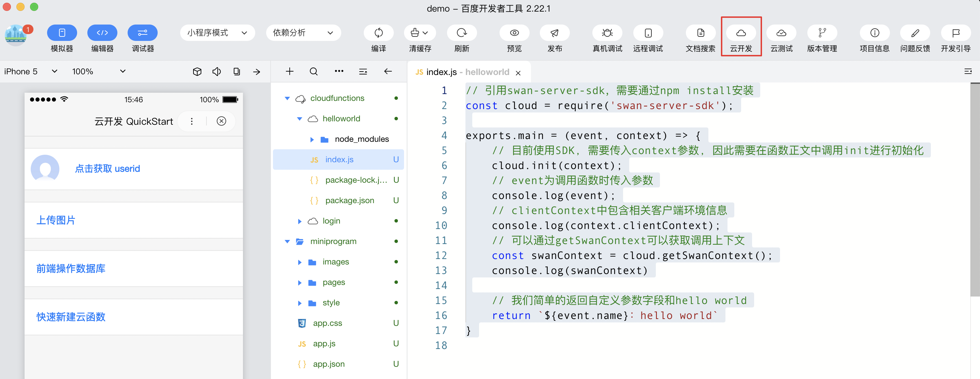This screenshot has height=379, width=980.
Task: Open 版本管理 version control
Action: (x=822, y=33)
